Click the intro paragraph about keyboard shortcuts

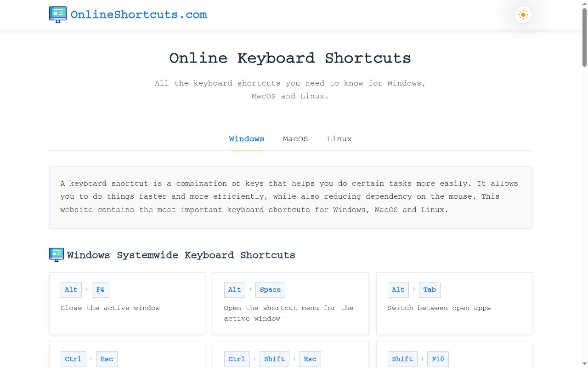click(x=289, y=196)
